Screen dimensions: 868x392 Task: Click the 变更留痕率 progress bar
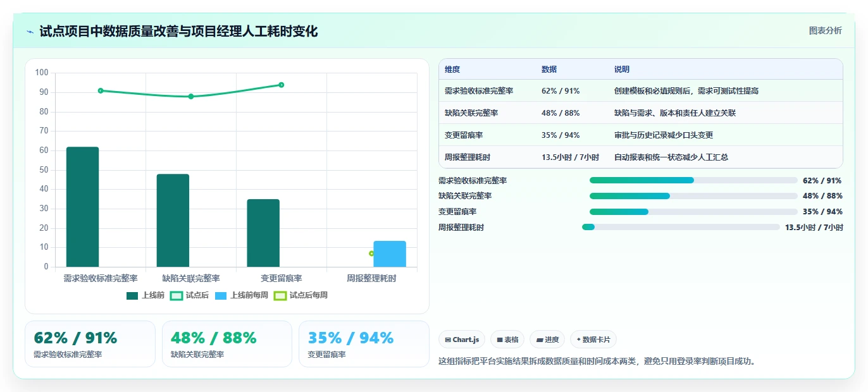coord(693,211)
